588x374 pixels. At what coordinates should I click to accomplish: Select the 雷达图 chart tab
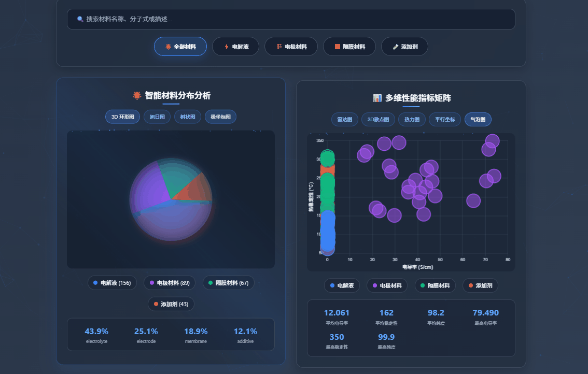tap(344, 120)
